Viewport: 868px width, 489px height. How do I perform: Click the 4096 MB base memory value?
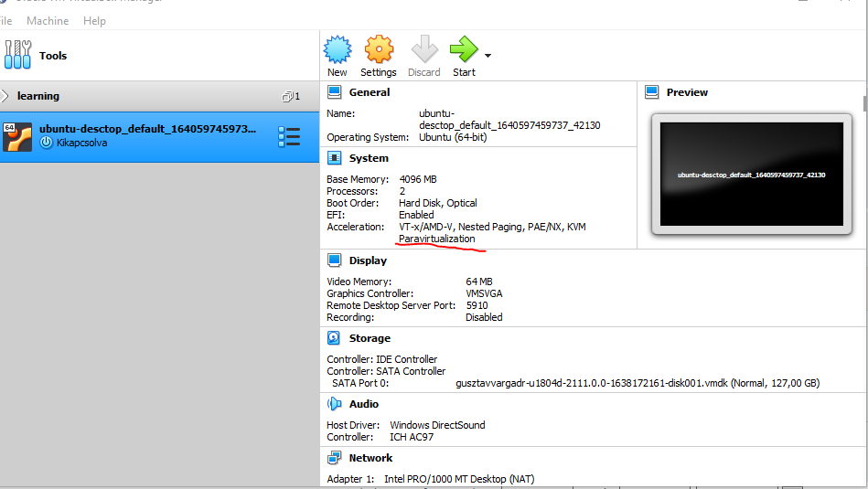(418, 179)
